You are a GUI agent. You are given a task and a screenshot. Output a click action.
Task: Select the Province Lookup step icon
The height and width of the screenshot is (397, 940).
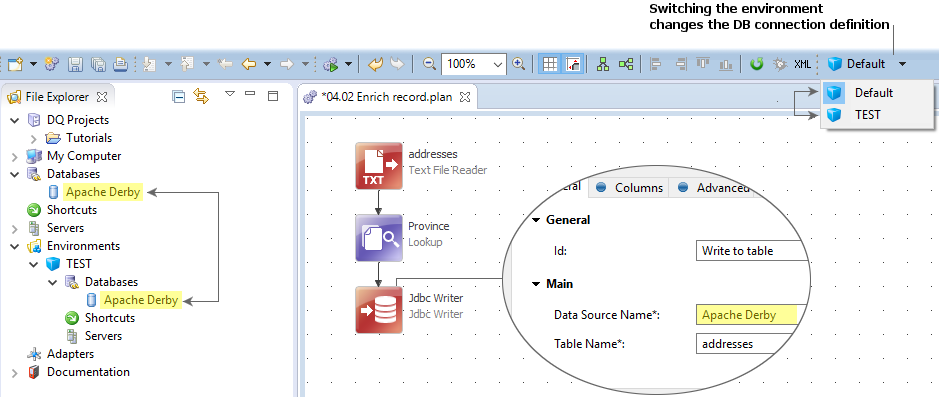click(379, 238)
